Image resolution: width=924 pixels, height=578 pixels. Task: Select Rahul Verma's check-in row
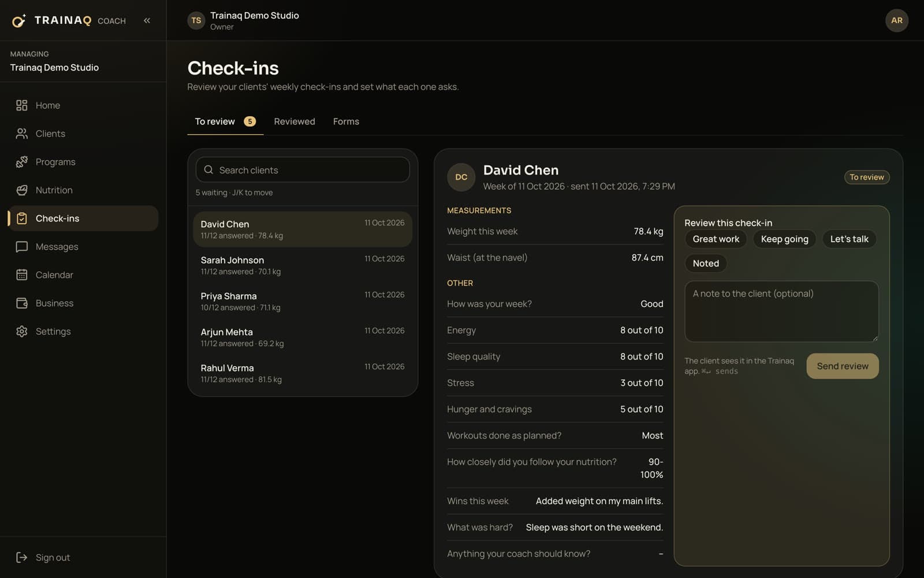coord(303,373)
